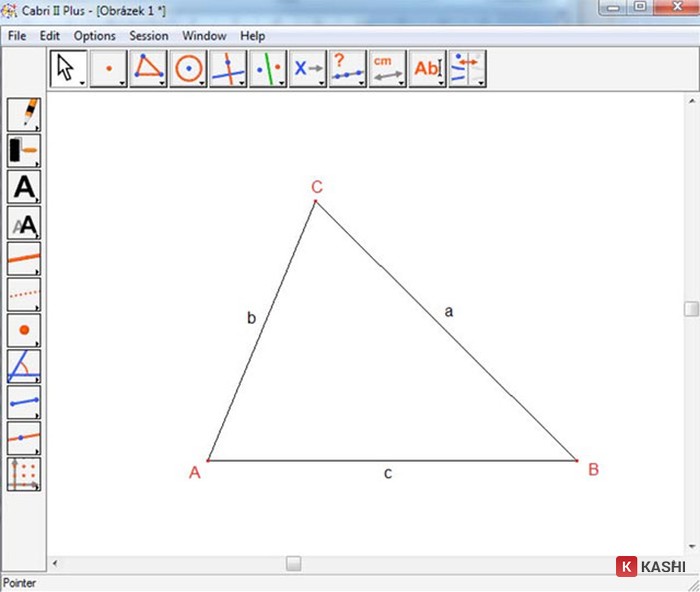
Task: Open the Options menu
Action: [95, 35]
